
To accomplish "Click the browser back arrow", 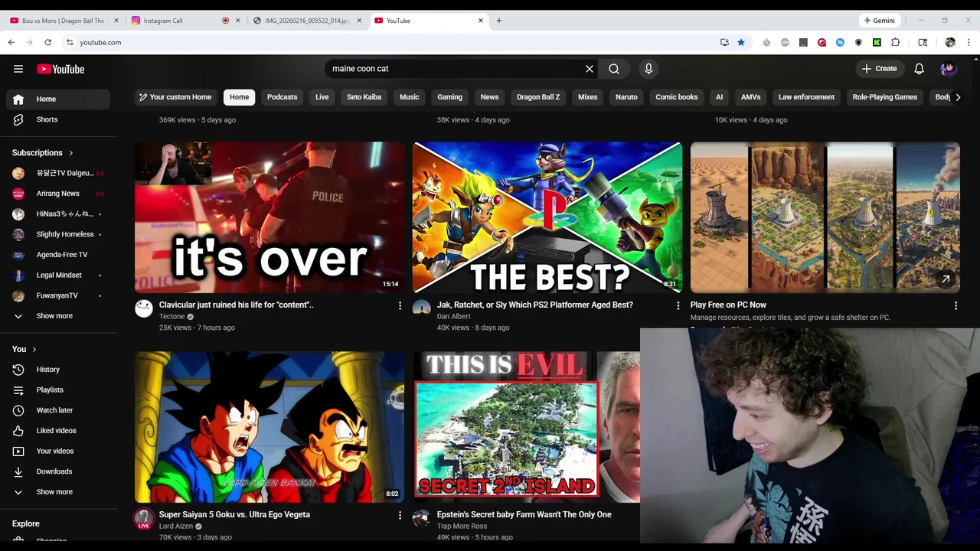I will click(x=11, y=42).
